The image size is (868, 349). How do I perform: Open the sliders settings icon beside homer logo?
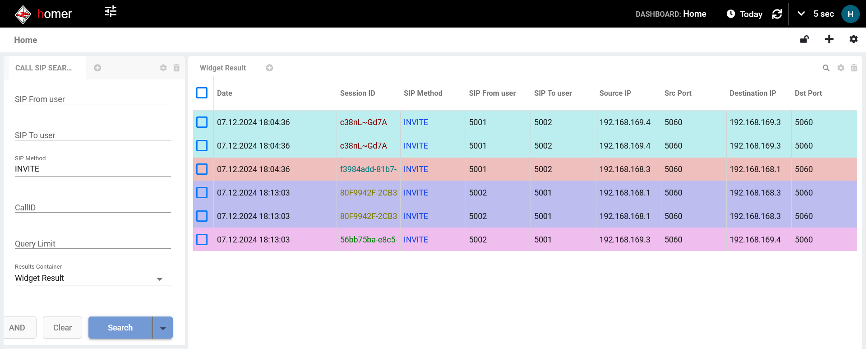coord(111,11)
